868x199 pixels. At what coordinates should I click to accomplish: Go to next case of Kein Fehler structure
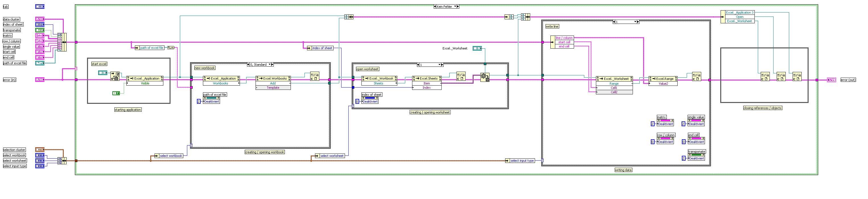pos(458,7)
